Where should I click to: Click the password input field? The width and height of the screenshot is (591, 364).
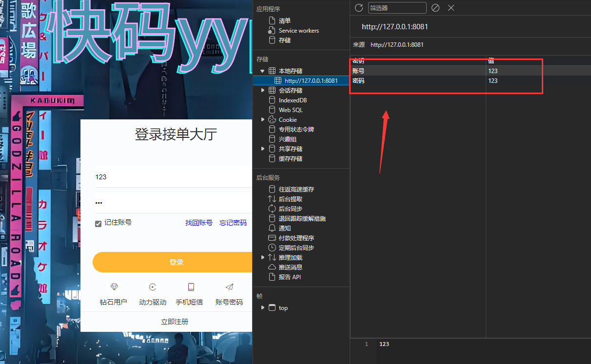point(173,203)
